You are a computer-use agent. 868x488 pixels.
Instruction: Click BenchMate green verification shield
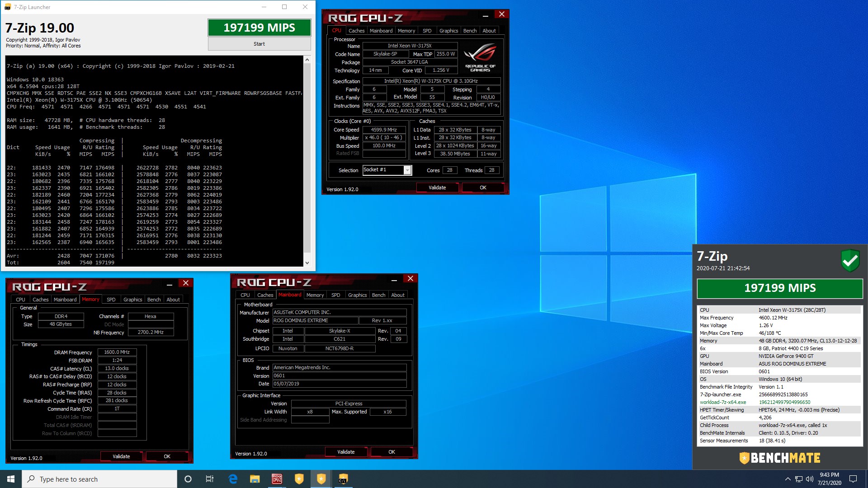tap(850, 261)
